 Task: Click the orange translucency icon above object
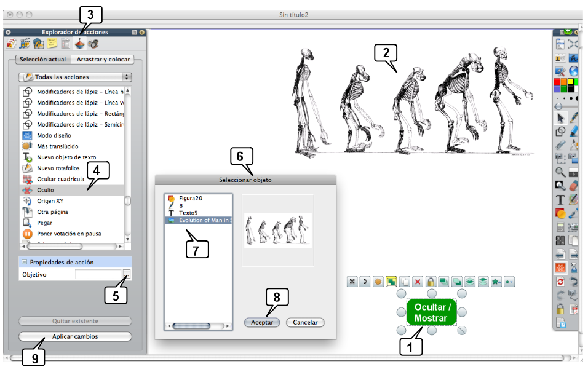[x=378, y=282]
